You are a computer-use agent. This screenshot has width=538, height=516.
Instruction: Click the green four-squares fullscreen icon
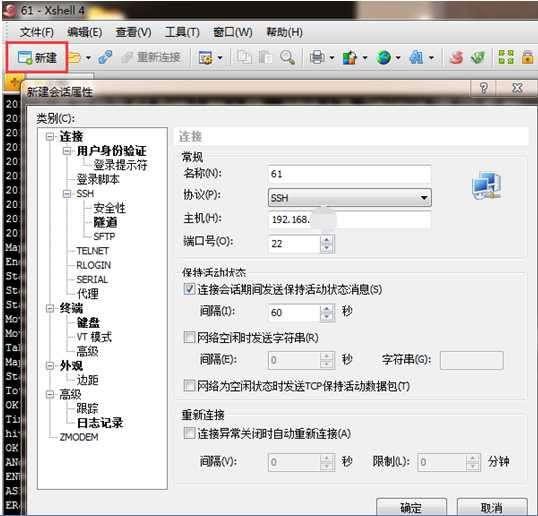click(x=506, y=57)
